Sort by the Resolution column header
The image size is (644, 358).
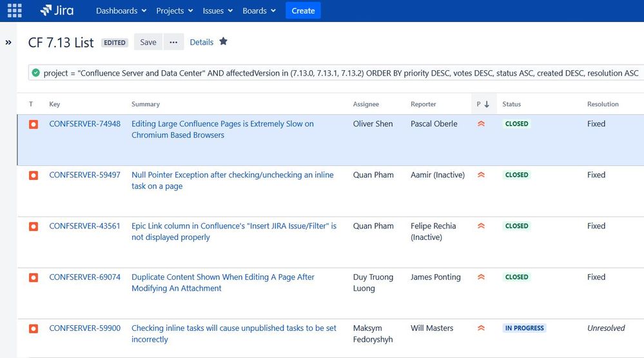click(603, 104)
